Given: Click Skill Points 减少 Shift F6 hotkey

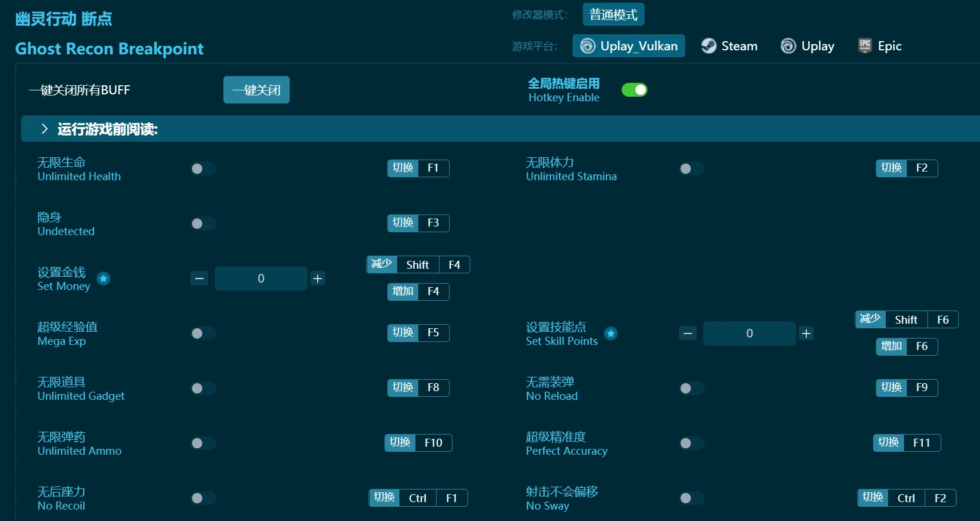Looking at the screenshot, I should tap(907, 319).
